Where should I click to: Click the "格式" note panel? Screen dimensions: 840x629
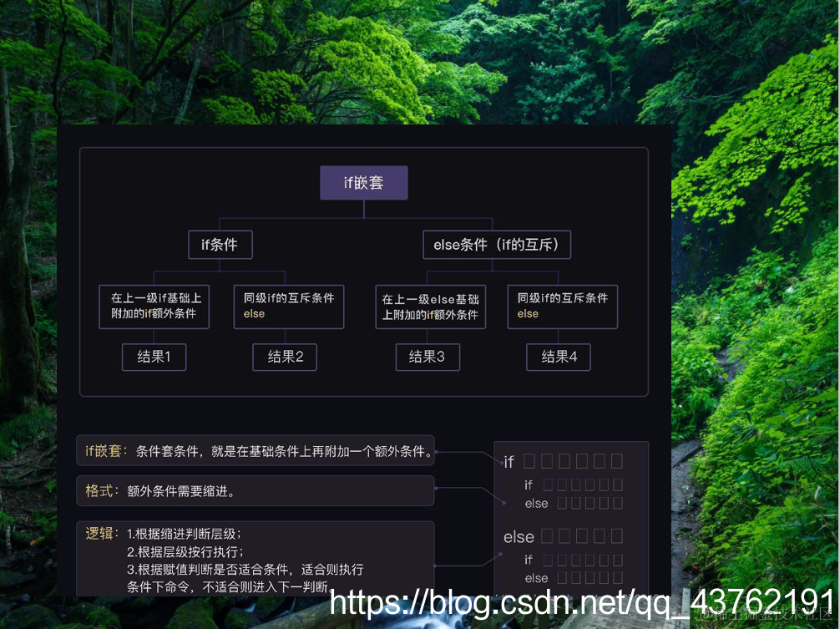click(x=256, y=491)
